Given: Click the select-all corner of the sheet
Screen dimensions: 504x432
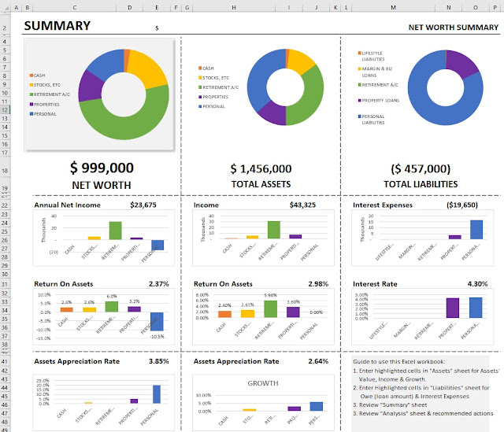Looking at the screenshot, I should (6, 7).
